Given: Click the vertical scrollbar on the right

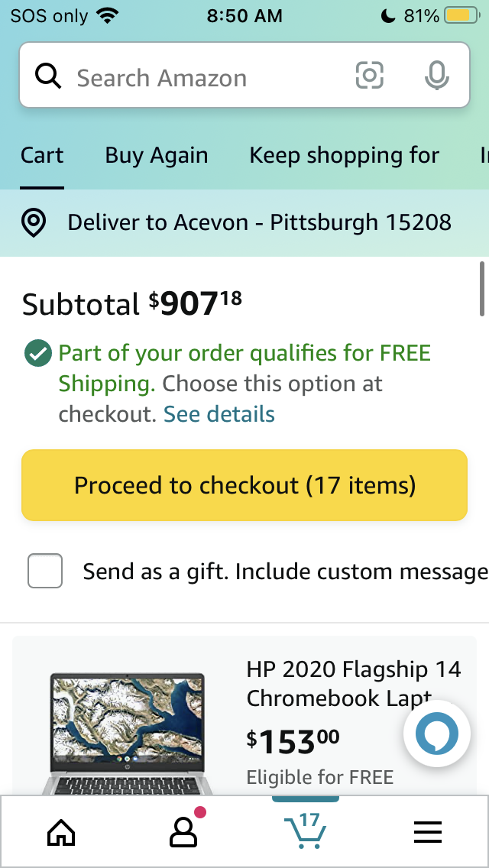Looking at the screenshot, I should pyautogui.click(x=482, y=289).
